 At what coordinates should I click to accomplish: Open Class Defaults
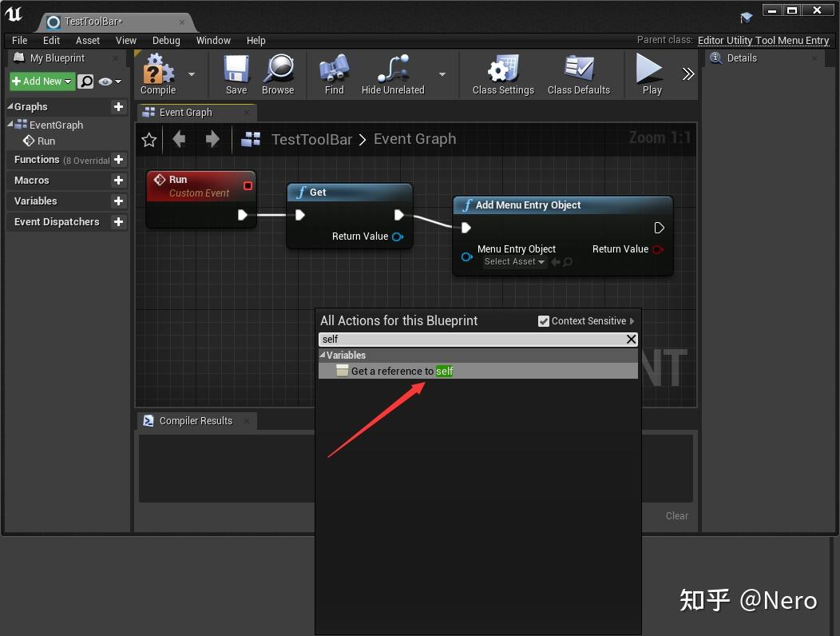pos(579,74)
